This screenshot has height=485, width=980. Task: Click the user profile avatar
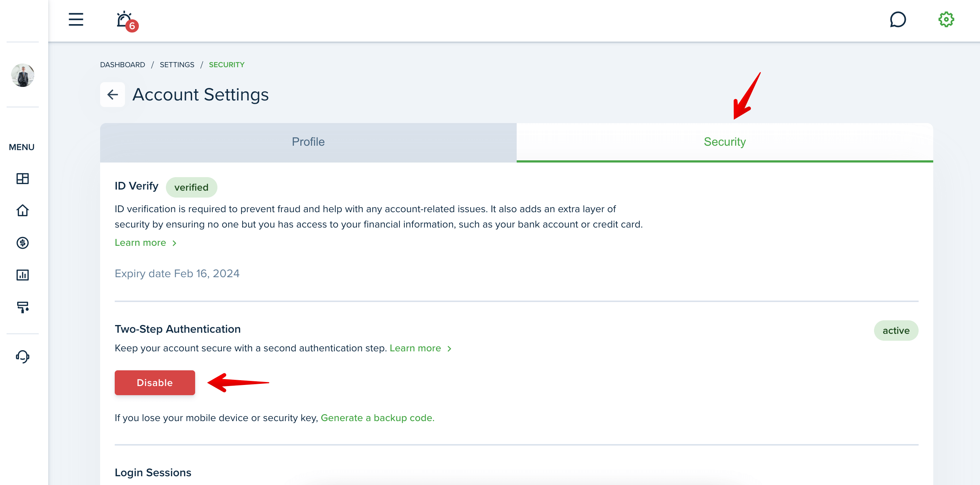22,75
